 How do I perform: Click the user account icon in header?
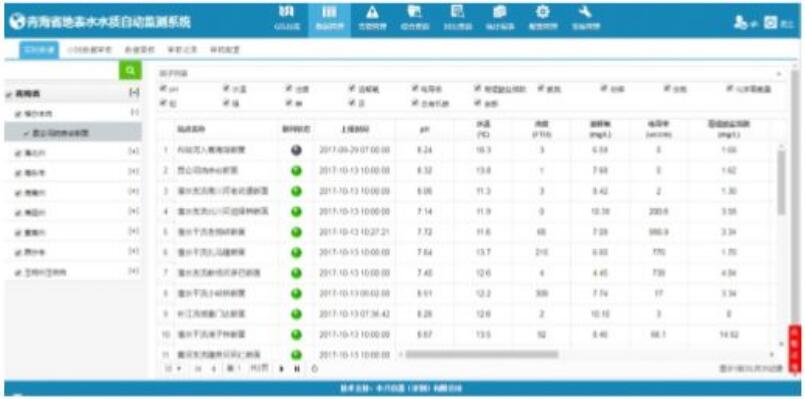click(741, 23)
